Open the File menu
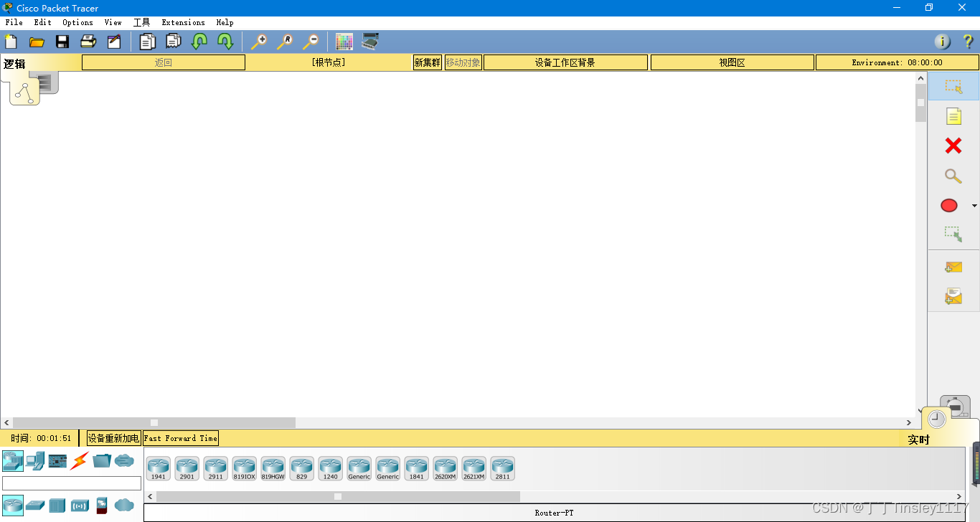 pyautogui.click(x=14, y=22)
